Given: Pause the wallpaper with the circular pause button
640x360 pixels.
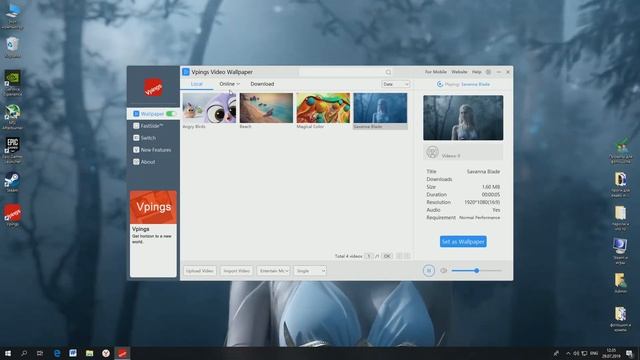Looking at the screenshot, I should (429, 271).
